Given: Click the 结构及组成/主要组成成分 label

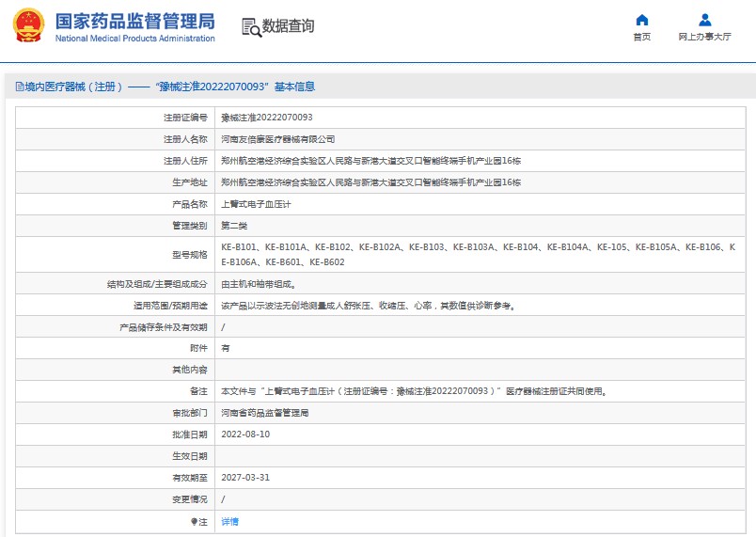Looking at the screenshot, I should (157, 284).
